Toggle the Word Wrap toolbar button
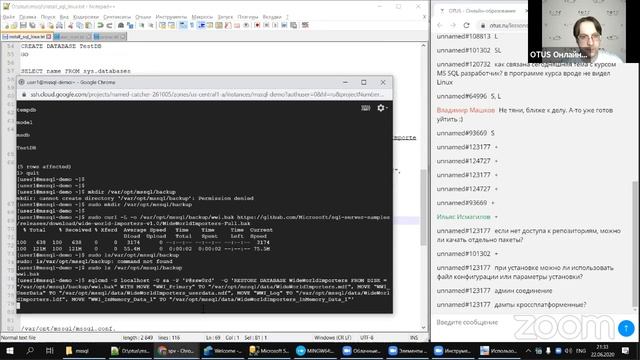Screen dimensions: 640x360 [183, 25]
